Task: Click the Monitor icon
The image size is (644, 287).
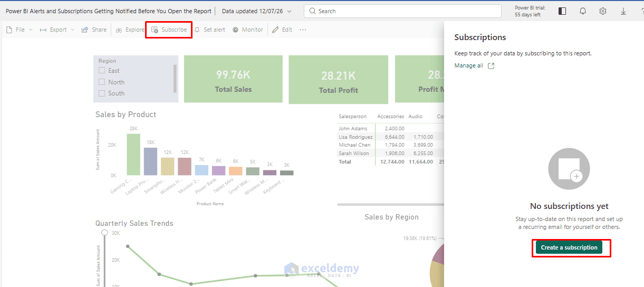Action: click(235, 30)
